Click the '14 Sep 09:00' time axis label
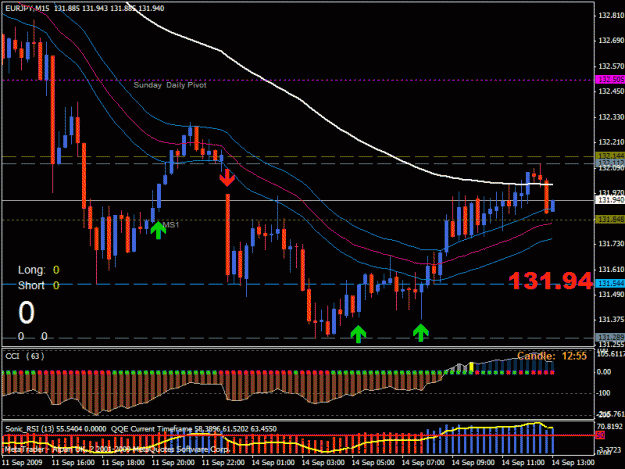Viewport: 625px width, 469px height. [473, 463]
